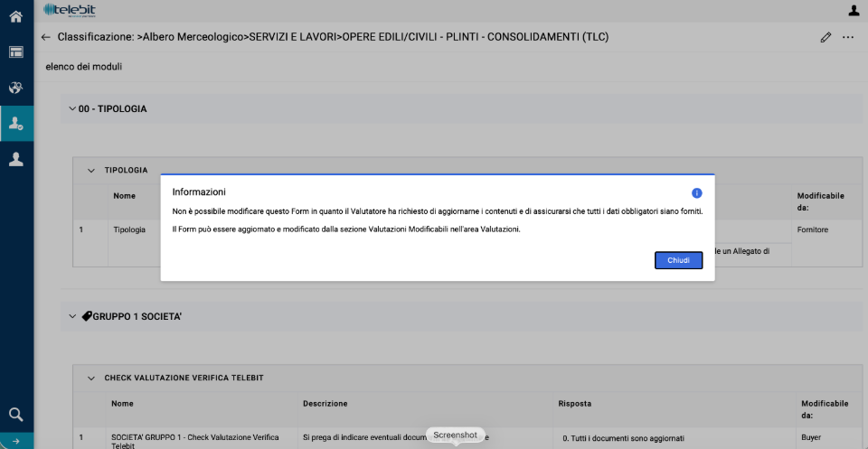Image resolution: width=868 pixels, height=449 pixels.
Task: Collapse the TIPOLOGIA table panel
Action: point(90,170)
